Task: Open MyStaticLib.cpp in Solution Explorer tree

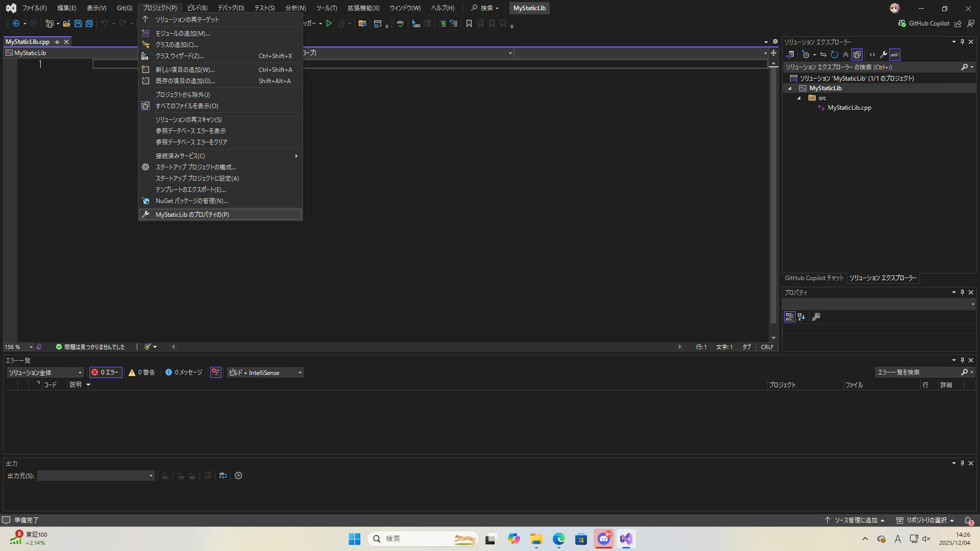Action: (x=849, y=108)
